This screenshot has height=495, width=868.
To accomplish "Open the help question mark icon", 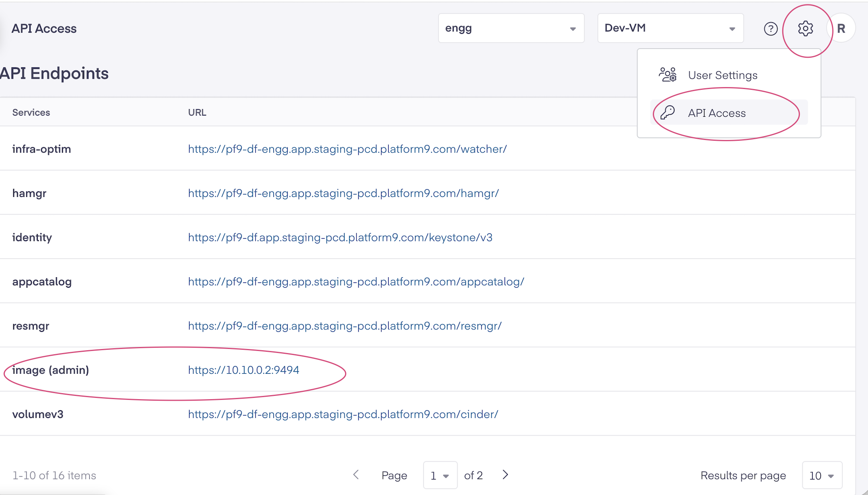I will pos(770,28).
